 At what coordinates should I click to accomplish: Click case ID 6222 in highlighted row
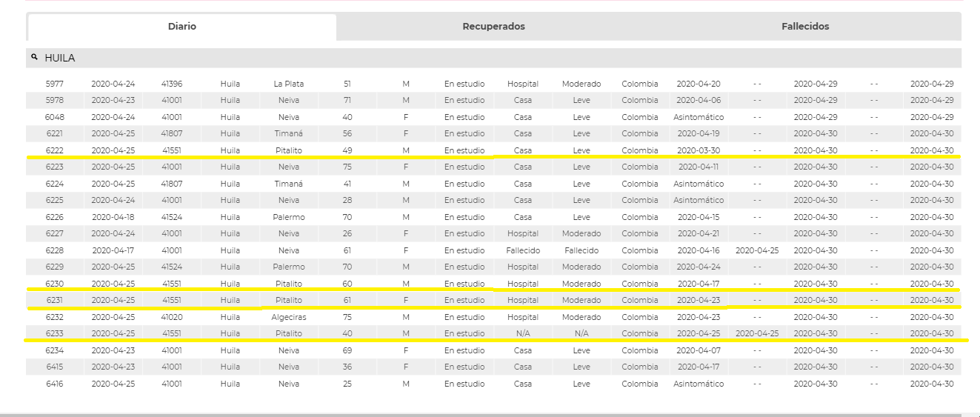pyautogui.click(x=54, y=150)
